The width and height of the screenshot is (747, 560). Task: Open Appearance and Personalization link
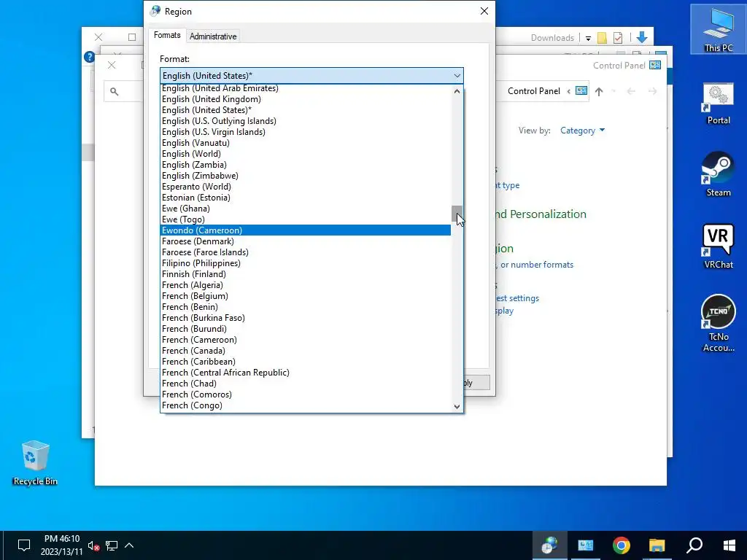point(541,214)
